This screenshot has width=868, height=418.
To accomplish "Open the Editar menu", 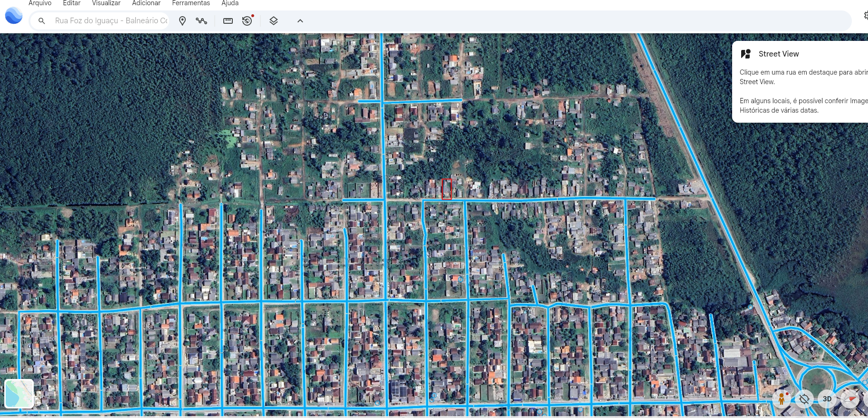I will point(72,3).
